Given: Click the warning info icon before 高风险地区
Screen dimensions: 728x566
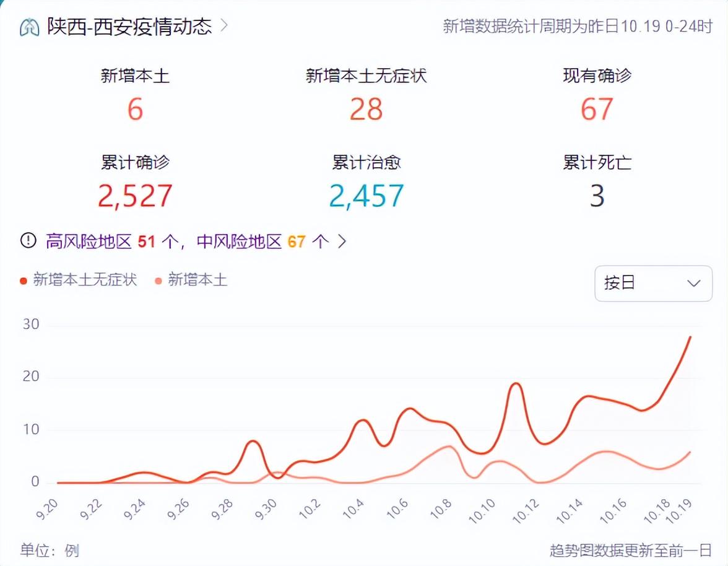Looking at the screenshot, I should pyautogui.click(x=28, y=240).
